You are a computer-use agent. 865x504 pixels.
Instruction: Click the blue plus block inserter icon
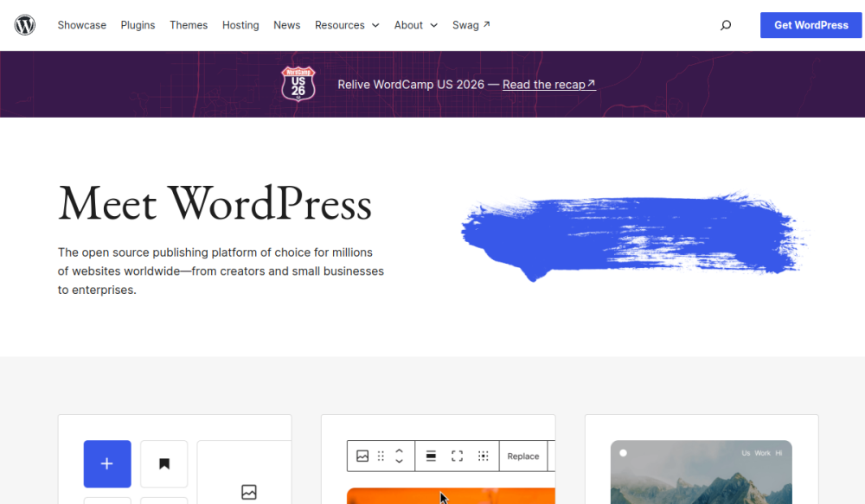pos(107,463)
